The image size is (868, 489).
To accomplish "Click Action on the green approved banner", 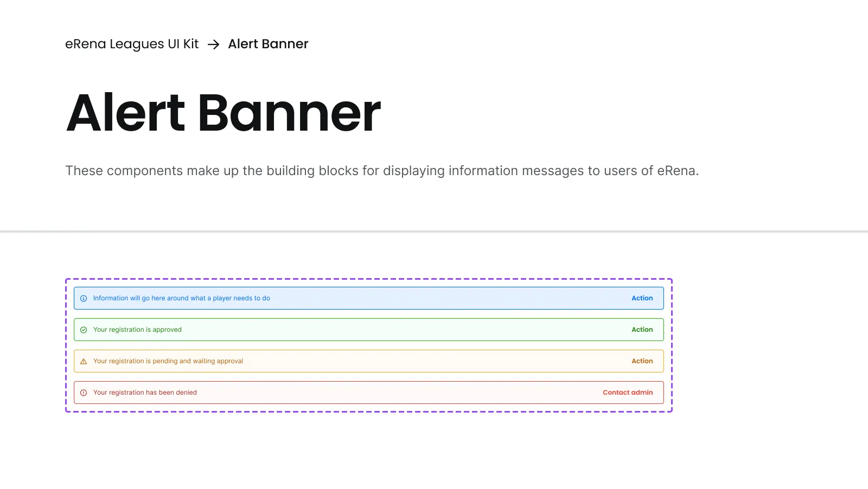I will coord(642,329).
